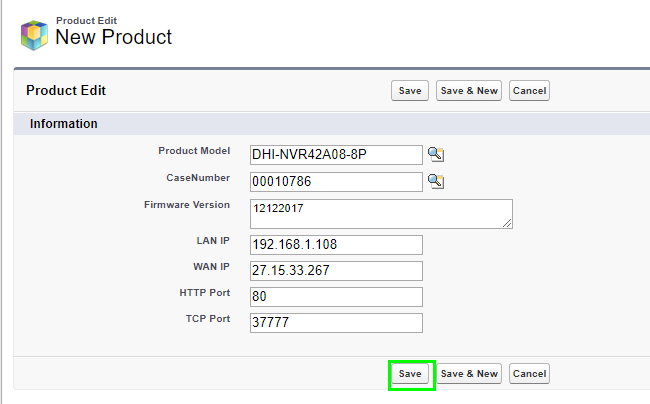Viewport: 650px width, 404px height.
Task: Select the Firmware Version text area
Action: coord(380,213)
